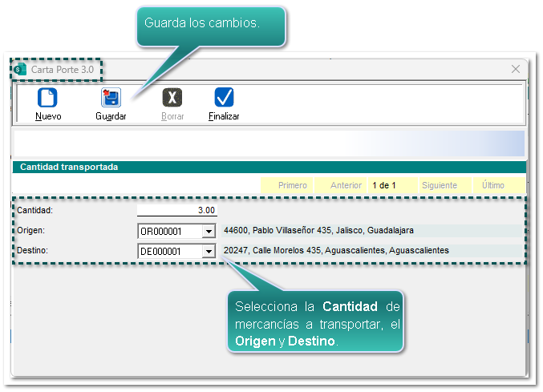Image resolution: width=543 pixels, height=392 pixels.
Task: Click the Origen address text 'Pablo Villaseñor 435'
Action: pos(292,230)
